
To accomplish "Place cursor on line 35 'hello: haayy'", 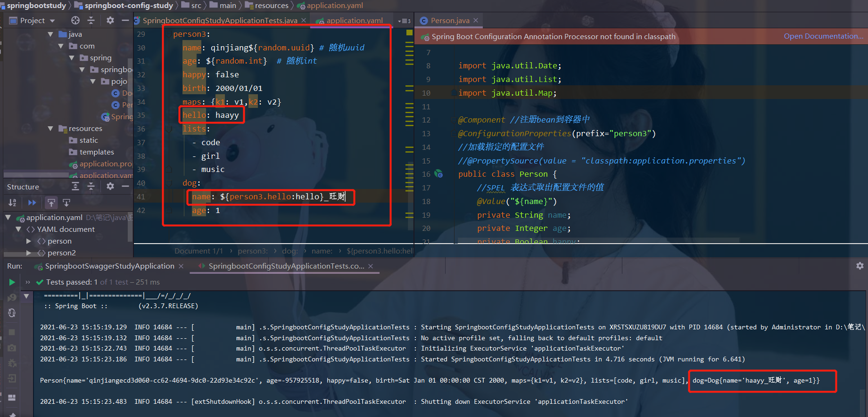I will (x=211, y=115).
